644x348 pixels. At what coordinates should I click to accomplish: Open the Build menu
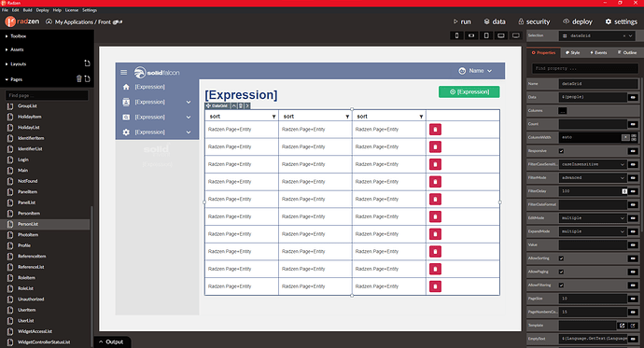tap(27, 10)
